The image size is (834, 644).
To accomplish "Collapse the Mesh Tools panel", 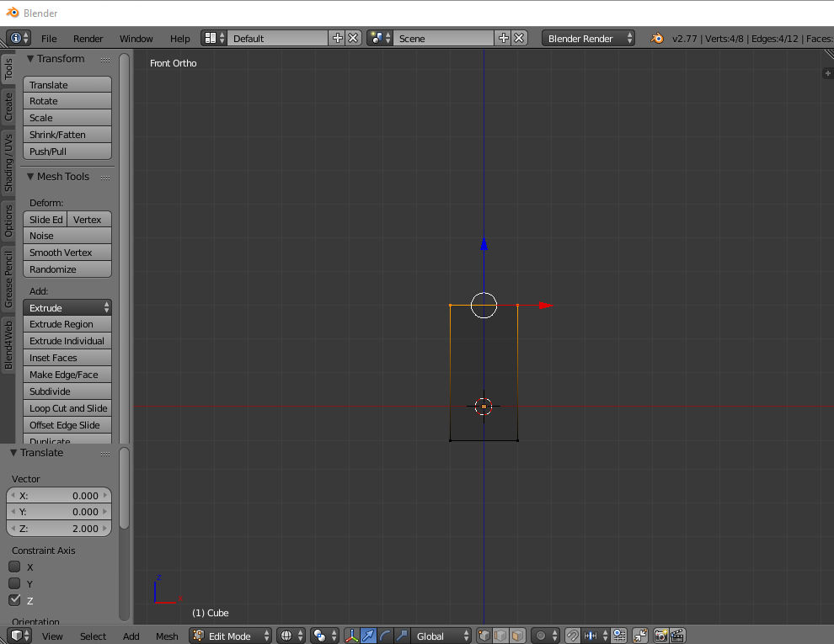I will pyautogui.click(x=30, y=177).
